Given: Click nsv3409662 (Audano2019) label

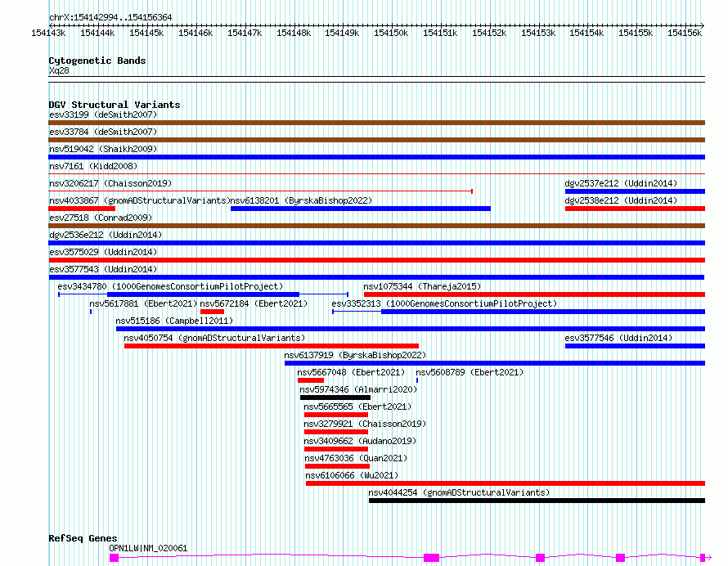Looking at the screenshot, I should (360, 441).
